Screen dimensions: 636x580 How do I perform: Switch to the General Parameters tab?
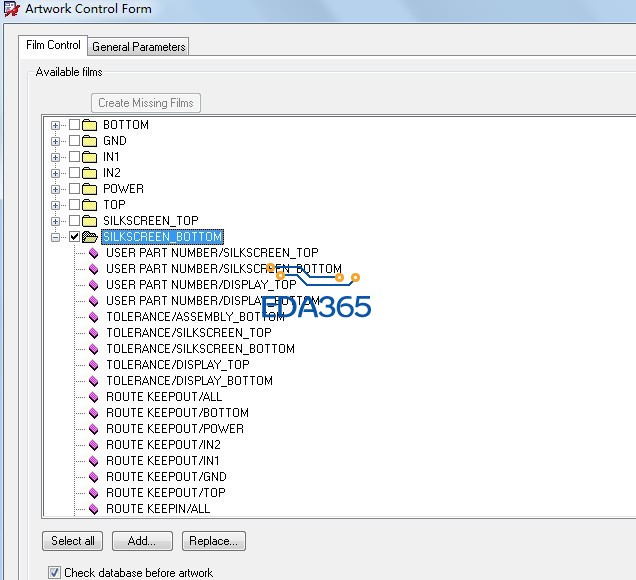(138, 47)
